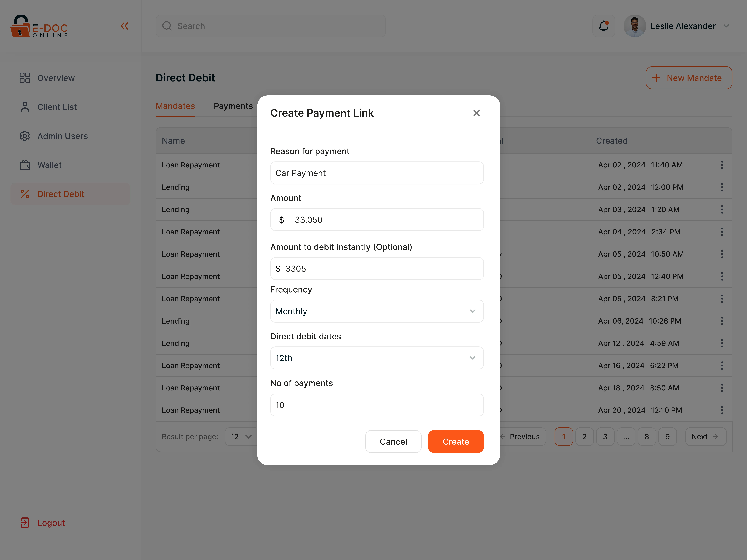Open row menu for Apr 05, 2024 10:50 AM

click(722, 254)
